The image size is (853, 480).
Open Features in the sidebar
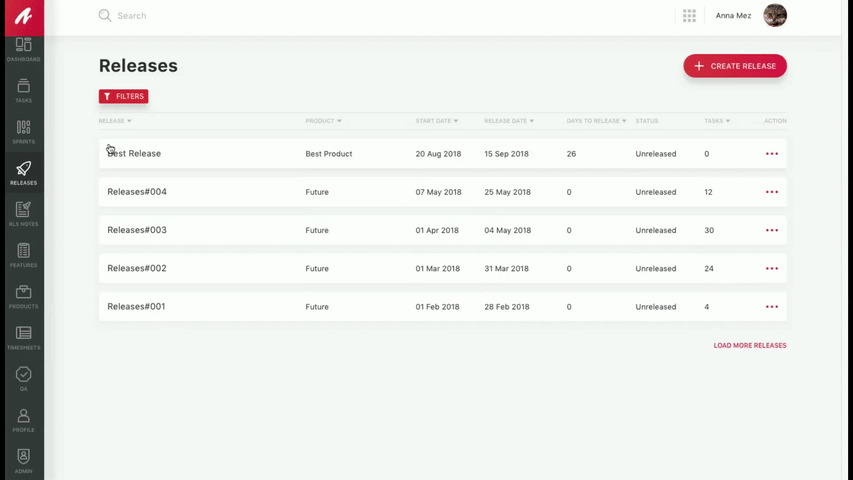(x=23, y=255)
